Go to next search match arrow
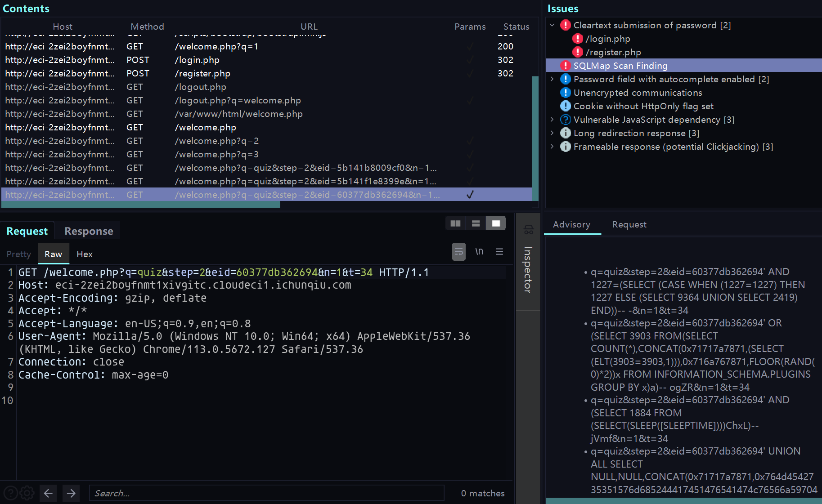Image resolution: width=822 pixels, height=504 pixels. tap(71, 493)
